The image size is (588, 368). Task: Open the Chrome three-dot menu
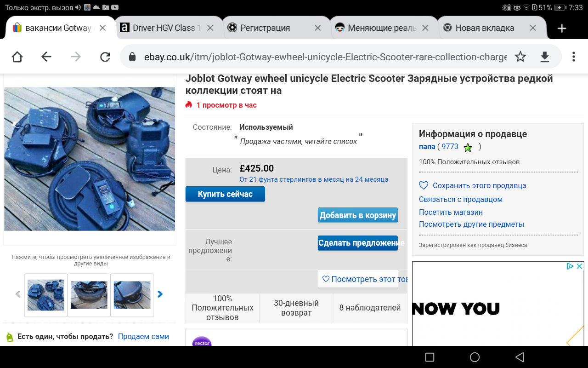[x=574, y=57]
